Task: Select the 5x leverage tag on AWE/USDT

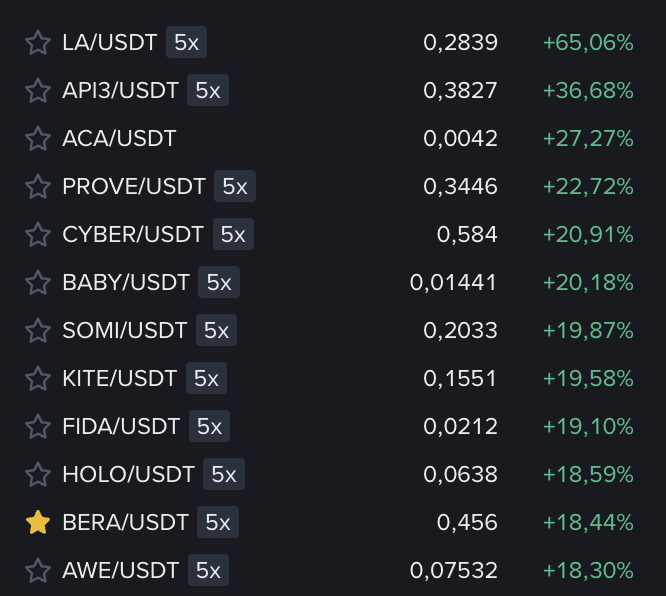Action: tap(208, 571)
